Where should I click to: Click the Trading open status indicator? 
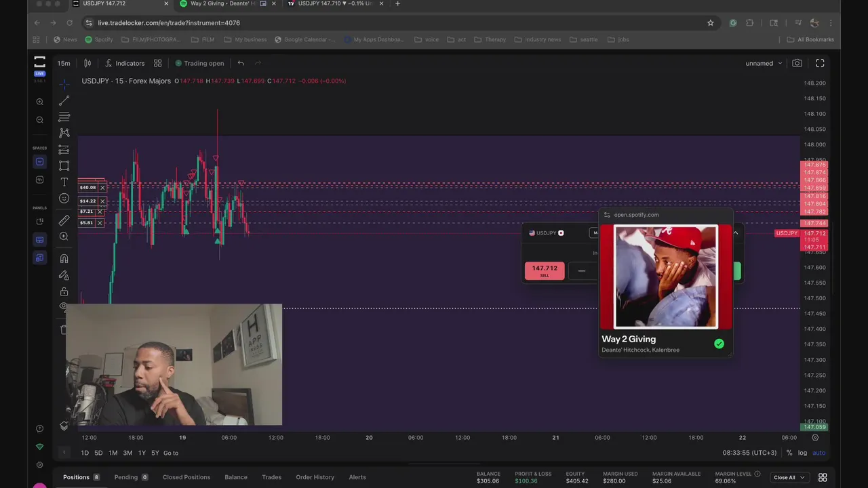(x=199, y=63)
